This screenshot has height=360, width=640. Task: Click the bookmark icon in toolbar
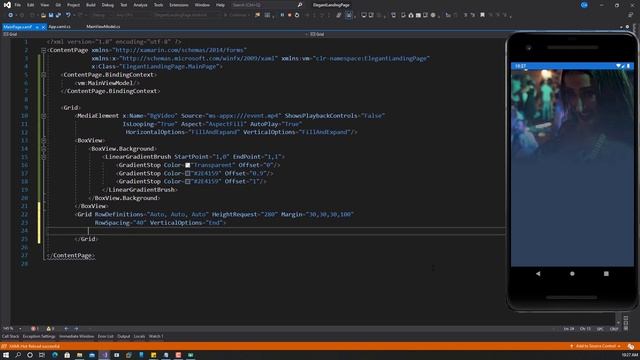482,15
